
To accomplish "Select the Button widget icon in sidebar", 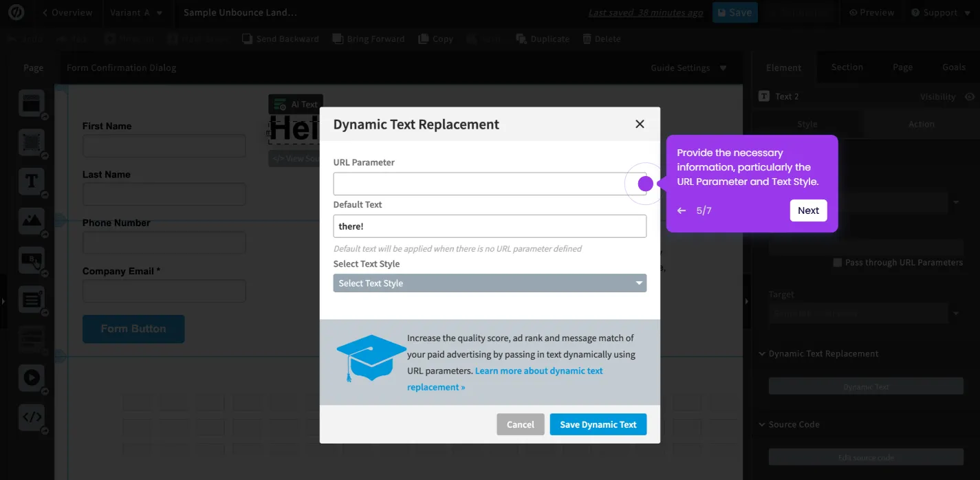I will coord(32,260).
